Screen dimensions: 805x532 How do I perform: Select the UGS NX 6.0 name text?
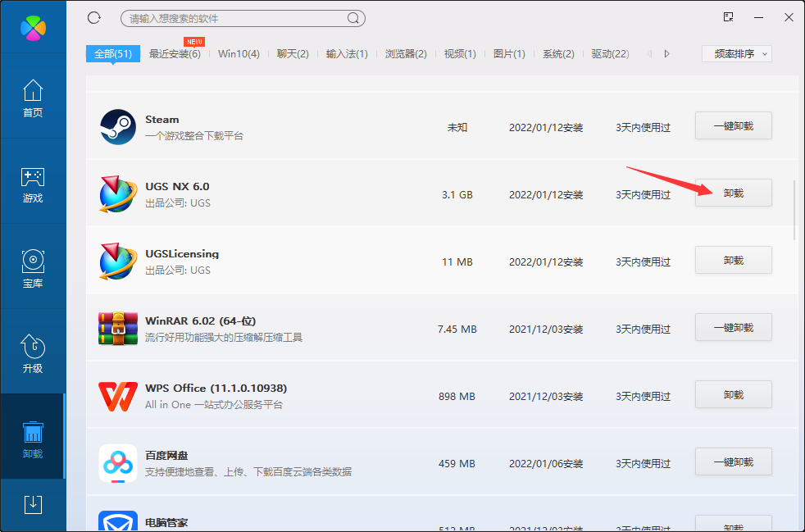point(177,186)
